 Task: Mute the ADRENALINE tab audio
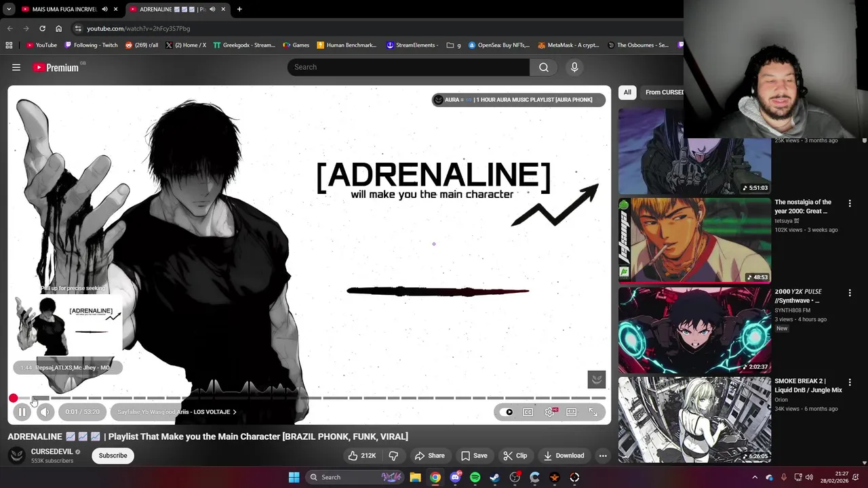[x=212, y=9]
